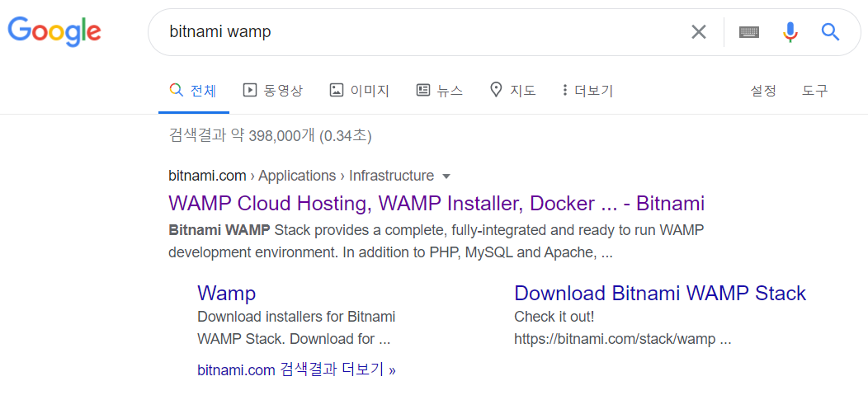The image size is (868, 400).
Task: Open the on-screen keyboard icon
Action: [749, 32]
